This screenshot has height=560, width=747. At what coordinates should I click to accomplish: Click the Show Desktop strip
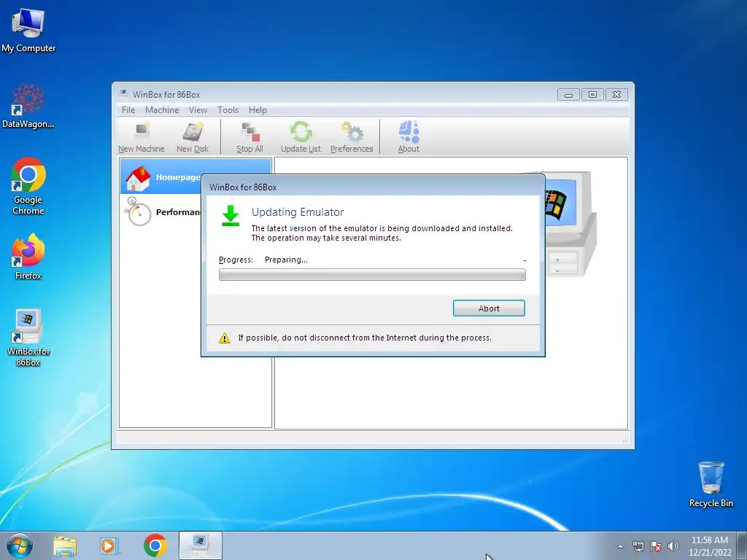point(742,545)
